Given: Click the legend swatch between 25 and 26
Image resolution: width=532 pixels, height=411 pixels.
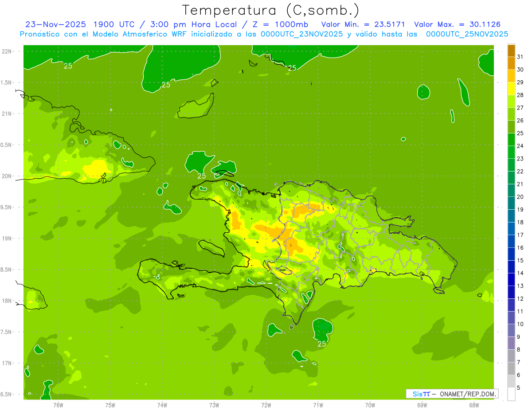Looking at the screenshot, I should (x=511, y=127).
